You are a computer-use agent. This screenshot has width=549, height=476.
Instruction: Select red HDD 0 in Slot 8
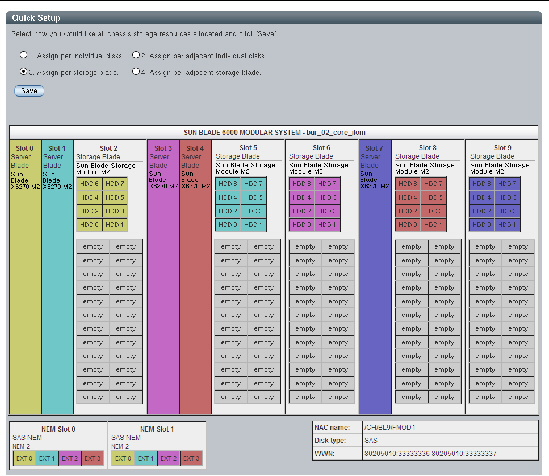(408, 225)
